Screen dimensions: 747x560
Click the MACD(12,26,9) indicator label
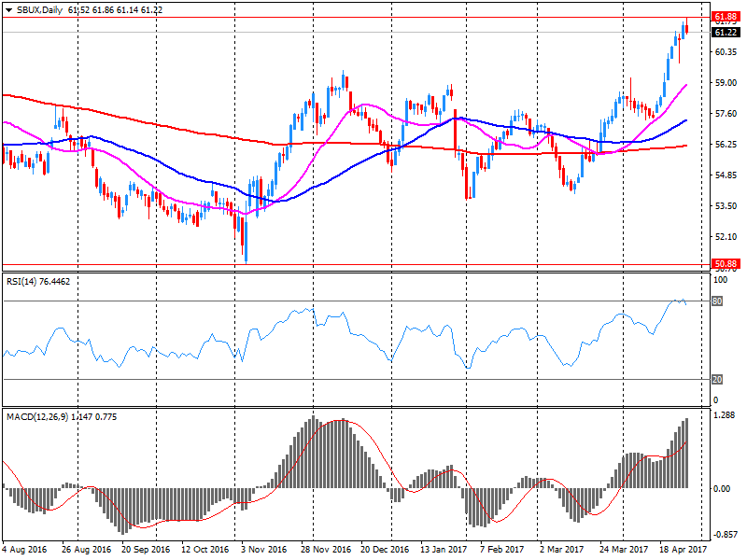coord(37,416)
